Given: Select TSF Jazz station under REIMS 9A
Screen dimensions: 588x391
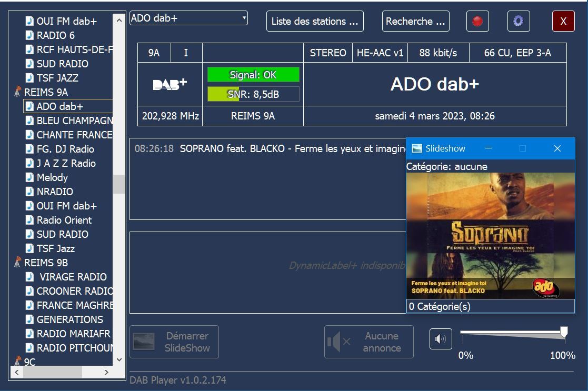Looking at the screenshot, I should tap(55, 248).
